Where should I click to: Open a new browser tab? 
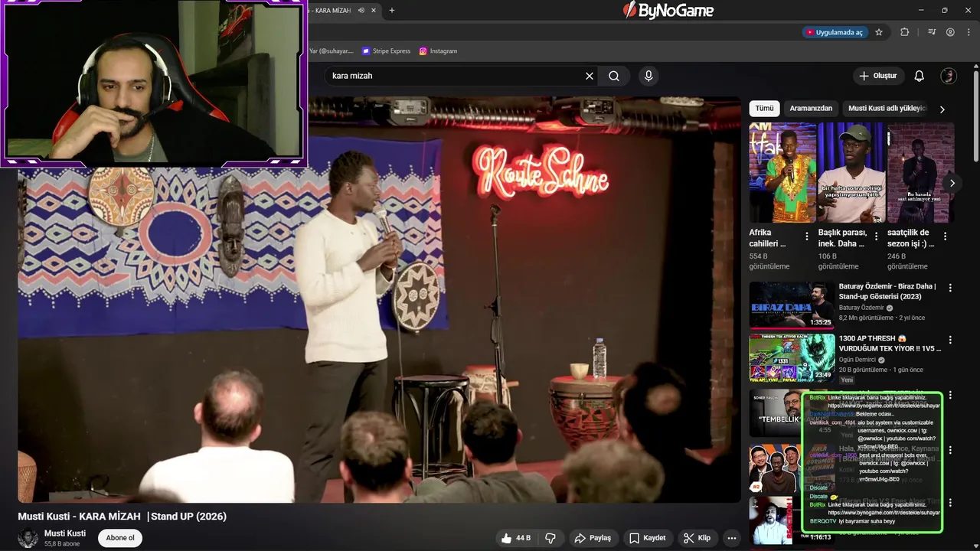tap(392, 10)
